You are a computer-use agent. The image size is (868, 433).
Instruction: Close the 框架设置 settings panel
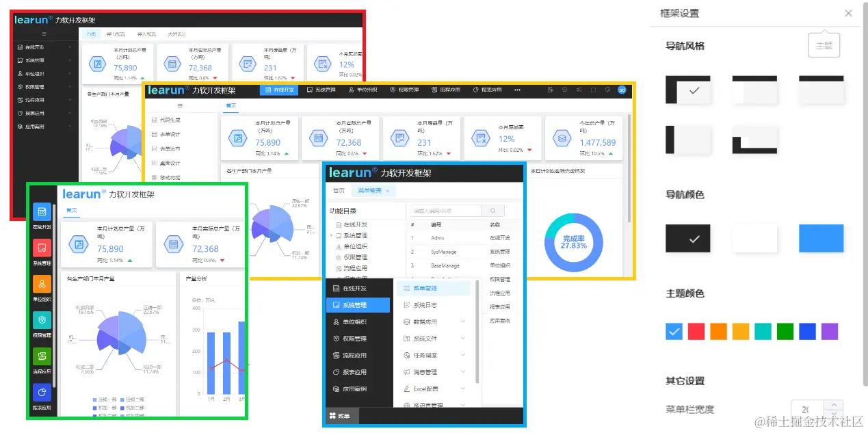coord(848,13)
